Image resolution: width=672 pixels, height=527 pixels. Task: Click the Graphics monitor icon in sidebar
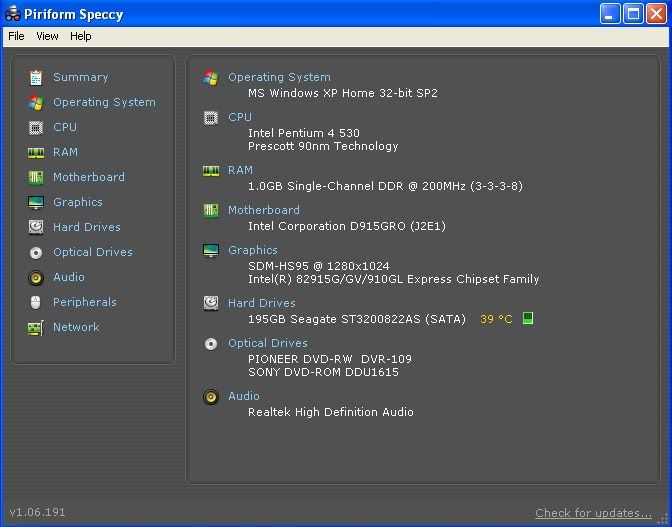point(36,203)
